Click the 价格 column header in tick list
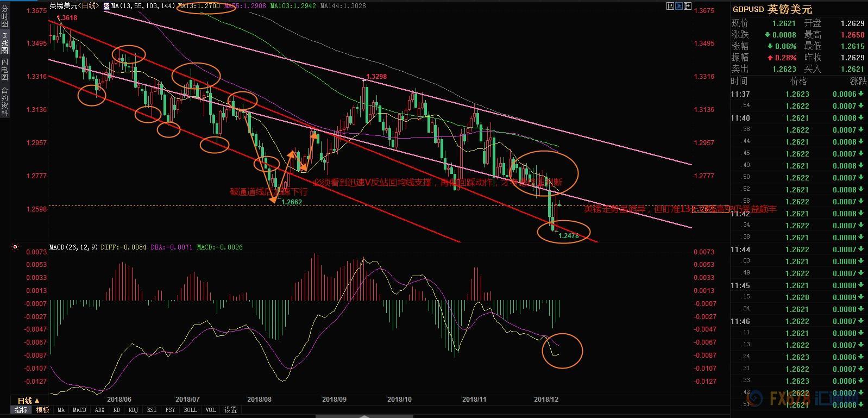The width and height of the screenshot is (868, 418). 798,81
